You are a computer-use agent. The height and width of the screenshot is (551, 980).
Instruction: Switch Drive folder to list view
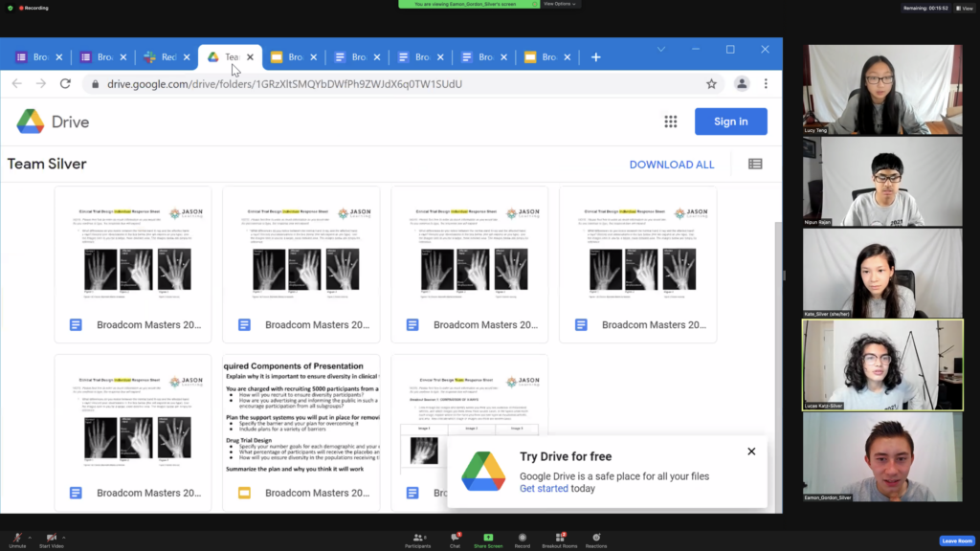coord(755,165)
